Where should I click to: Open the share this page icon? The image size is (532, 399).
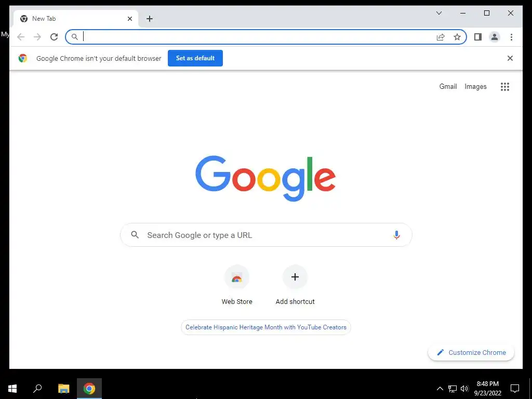441,37
